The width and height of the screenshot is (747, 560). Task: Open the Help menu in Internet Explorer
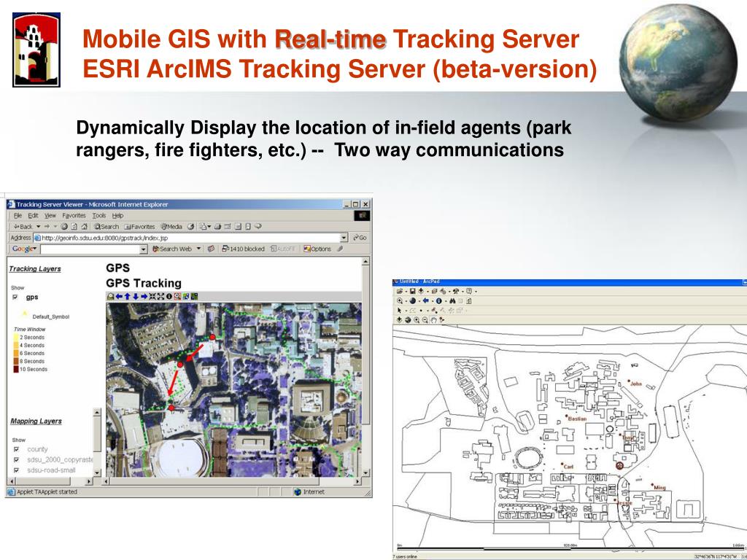pyautogui.click(x=117, y=216)
